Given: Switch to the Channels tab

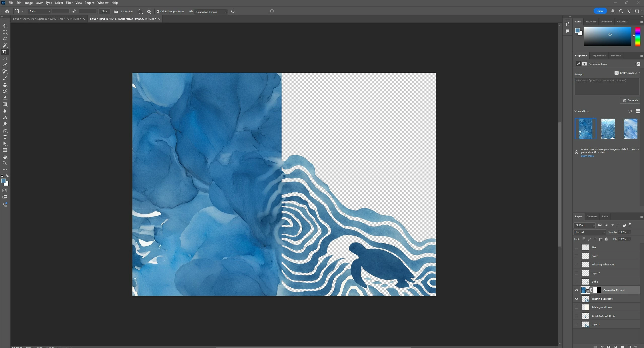Looking at the screenshot, I should pos(592,216).
